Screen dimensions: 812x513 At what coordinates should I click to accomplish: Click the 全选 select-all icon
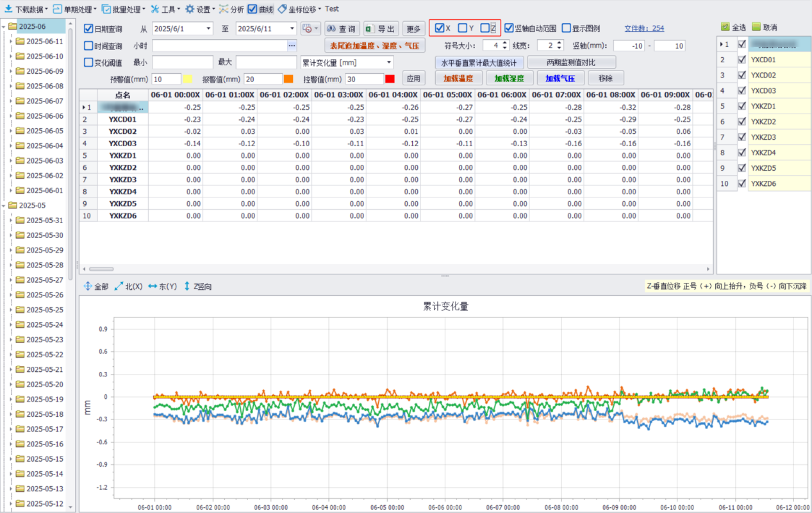pyautogui.click(x=725, y=27)
